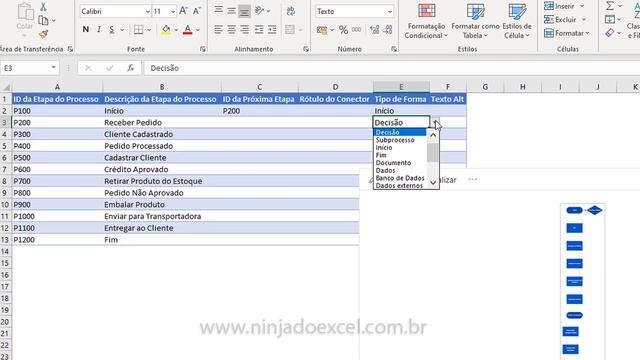
Task: Increase decimal places
Action: [x=374, y=29]
